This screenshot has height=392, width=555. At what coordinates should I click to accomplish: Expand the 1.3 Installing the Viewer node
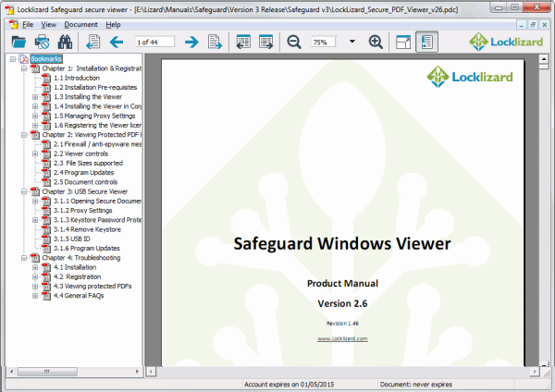pos(35,96)
